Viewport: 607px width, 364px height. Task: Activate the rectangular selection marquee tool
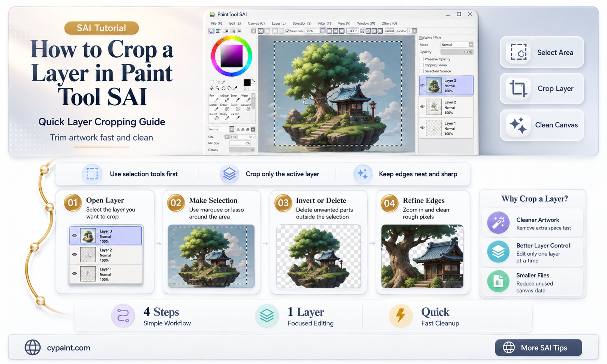coord(212,82)
